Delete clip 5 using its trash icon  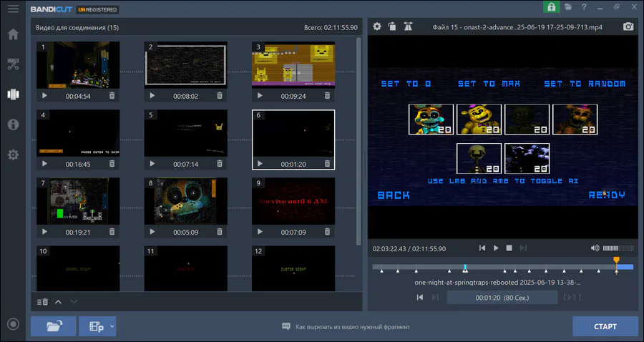(220, 164)
